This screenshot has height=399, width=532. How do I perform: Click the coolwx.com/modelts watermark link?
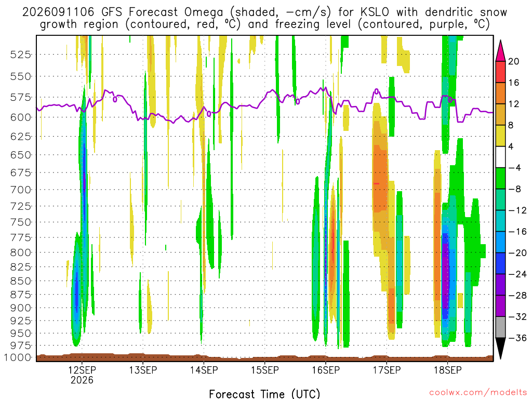(x=478, y=393)
